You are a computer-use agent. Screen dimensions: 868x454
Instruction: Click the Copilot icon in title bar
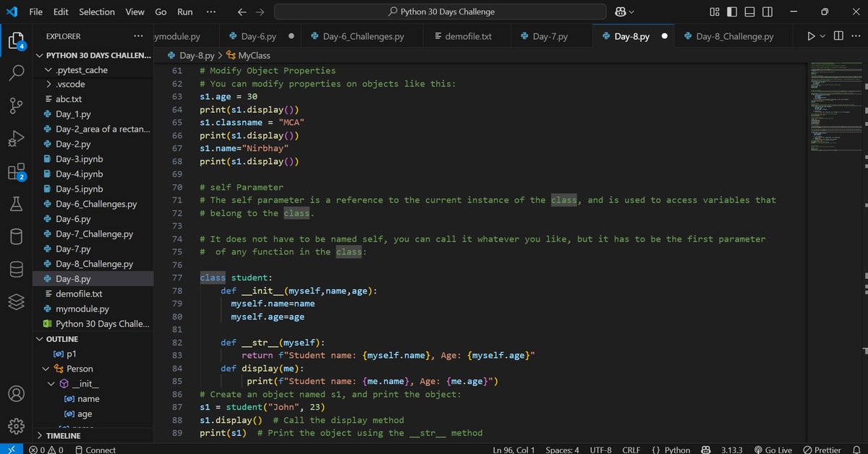pos(620,12)
